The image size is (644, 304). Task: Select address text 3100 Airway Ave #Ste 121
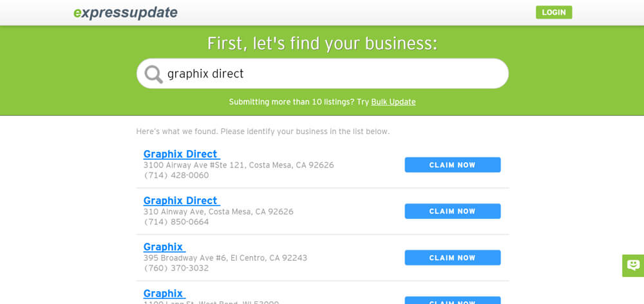[x=239, y=165]
